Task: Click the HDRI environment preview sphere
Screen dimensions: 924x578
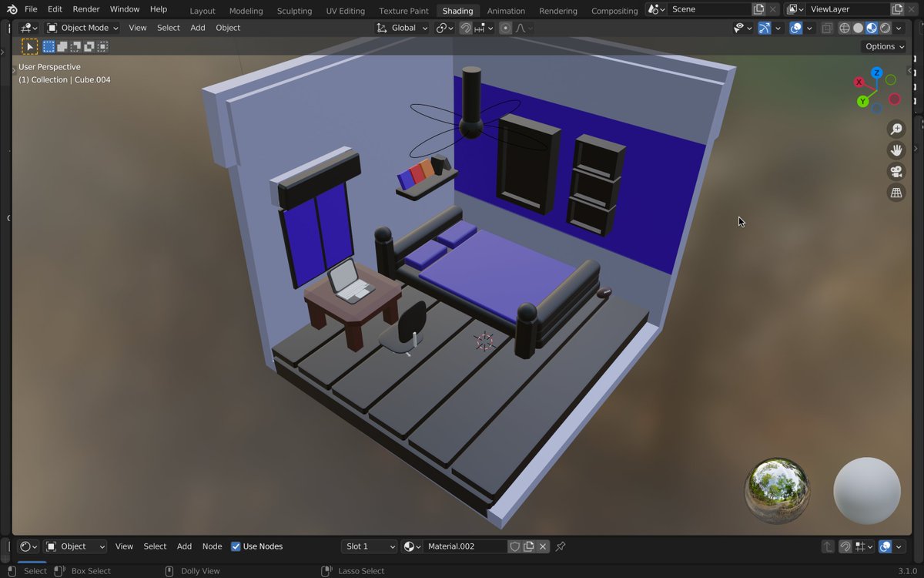Action: 777,491
